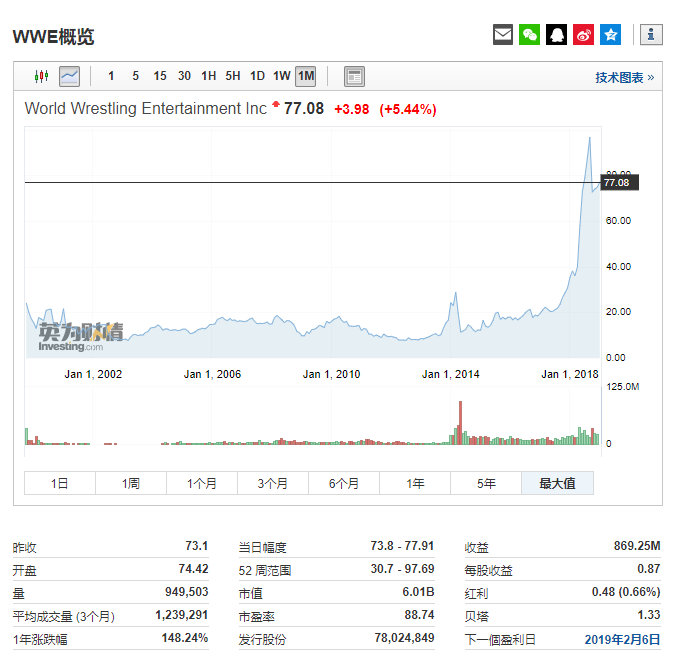Viewport: 676px width, 662px height.
Task: Click the WWE概览 heading
Action: click(x=53, y=36)
